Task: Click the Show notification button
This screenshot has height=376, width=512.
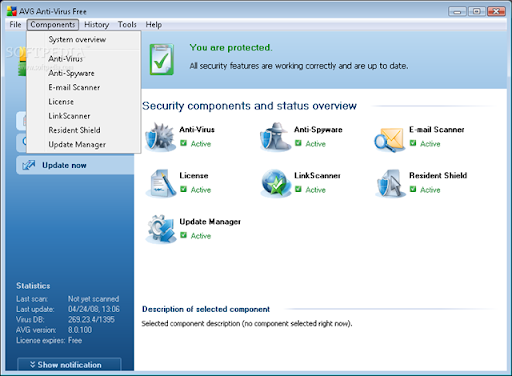Action: click(x=69, y=364)
